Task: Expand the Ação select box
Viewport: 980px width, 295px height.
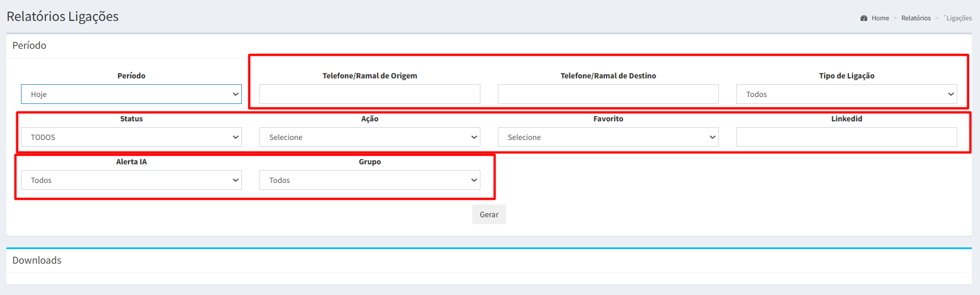Action: pyautogui.click(x=369, y=137)
